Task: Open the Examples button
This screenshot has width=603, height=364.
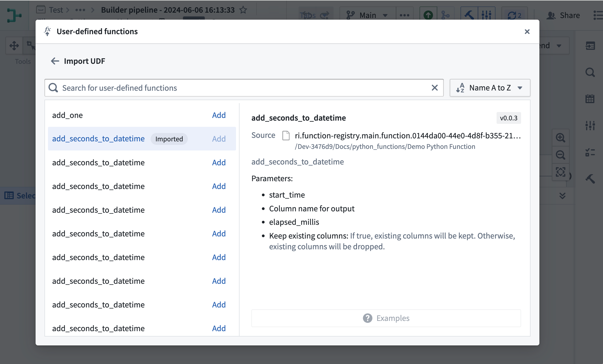Action: 386,318
